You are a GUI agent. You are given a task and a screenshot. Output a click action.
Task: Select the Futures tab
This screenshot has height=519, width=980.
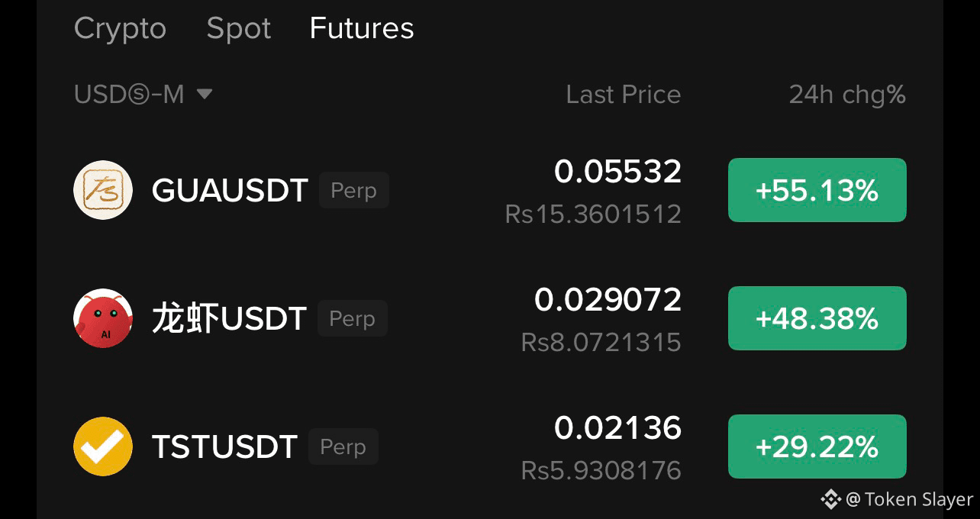pos(362,28)
